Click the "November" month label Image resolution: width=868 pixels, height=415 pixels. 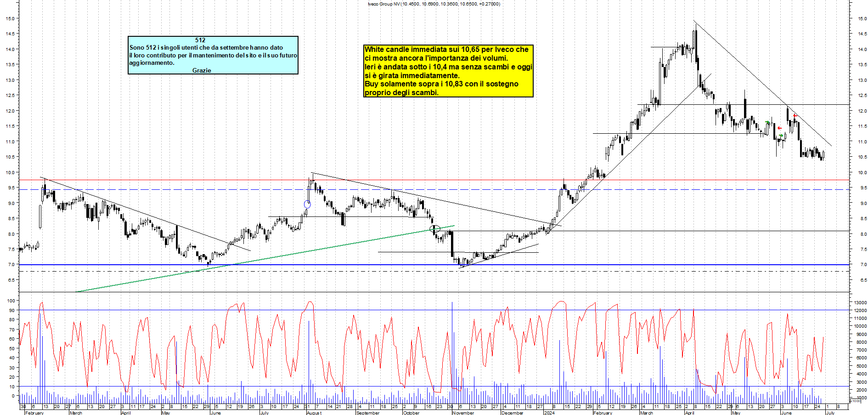[463, 413]
